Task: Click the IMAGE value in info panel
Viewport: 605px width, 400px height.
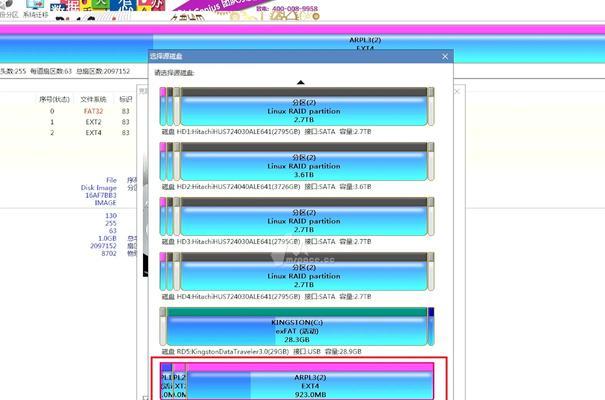Action: click(x=105, y=203)
